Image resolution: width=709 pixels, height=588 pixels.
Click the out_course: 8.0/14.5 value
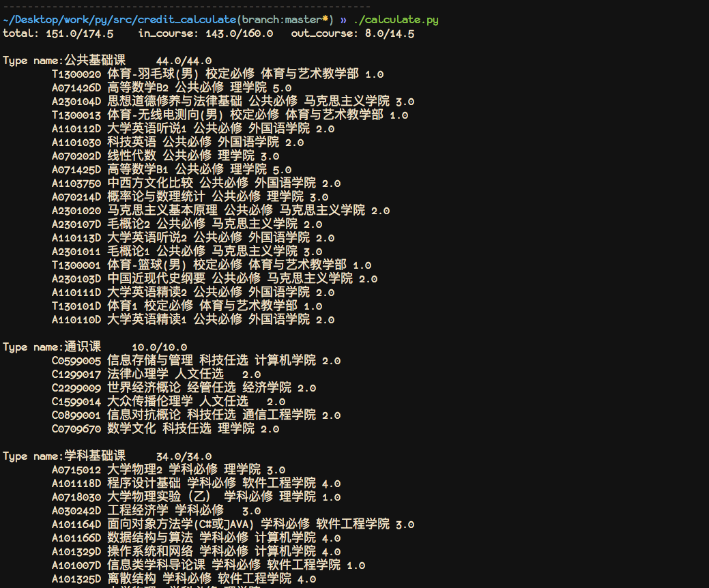tap(353, 33)
